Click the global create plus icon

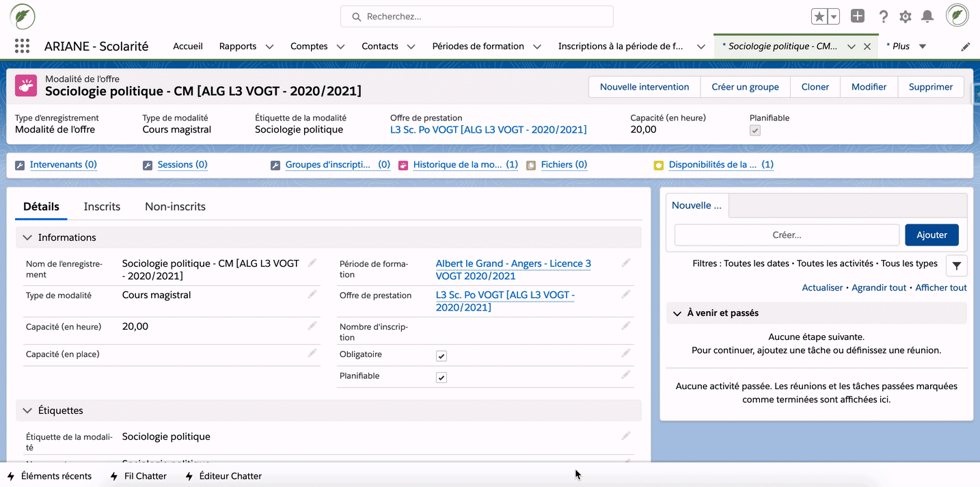click(858, 16)
